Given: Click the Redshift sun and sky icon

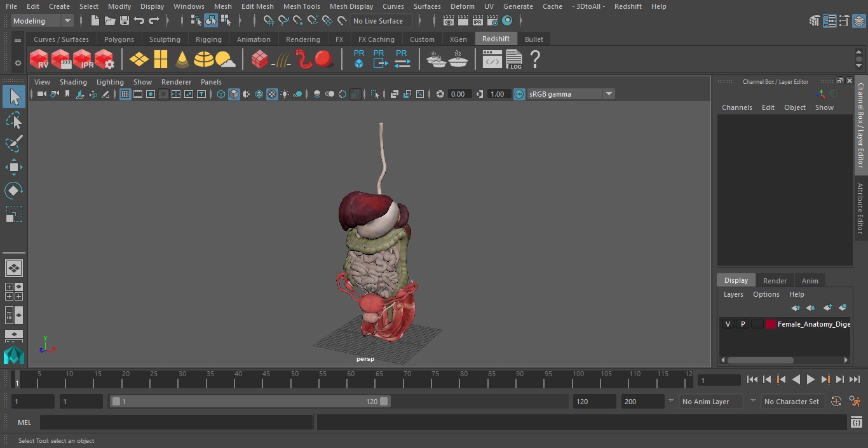Looking at the screenshot, I should (x=225, y=60).
